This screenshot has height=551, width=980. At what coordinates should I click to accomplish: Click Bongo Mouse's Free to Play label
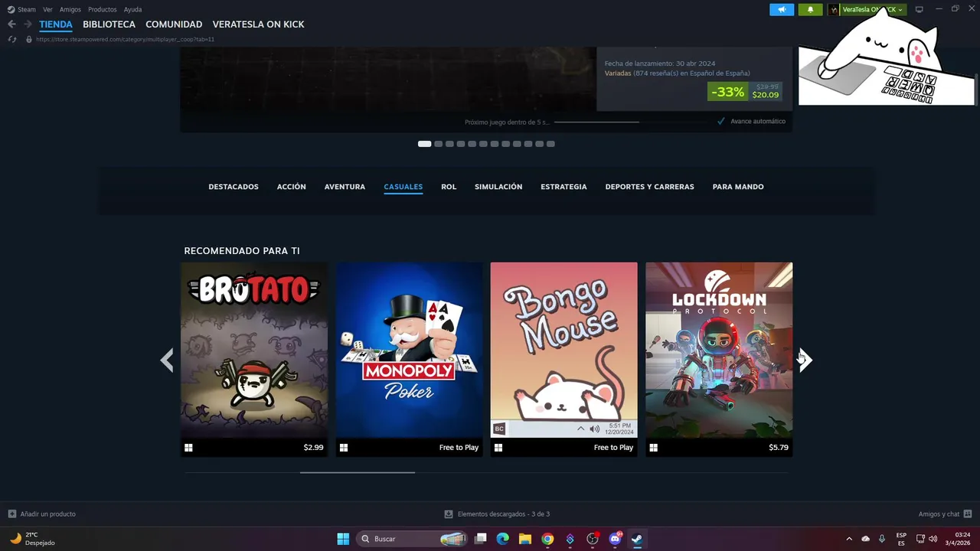click(x=613, y=448)
